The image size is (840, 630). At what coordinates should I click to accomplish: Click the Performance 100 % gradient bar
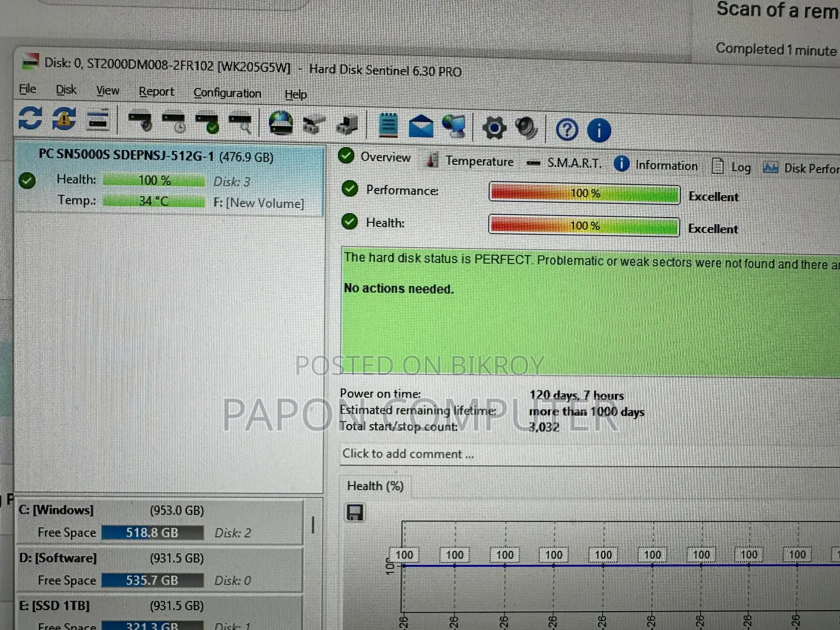[584, 193]
